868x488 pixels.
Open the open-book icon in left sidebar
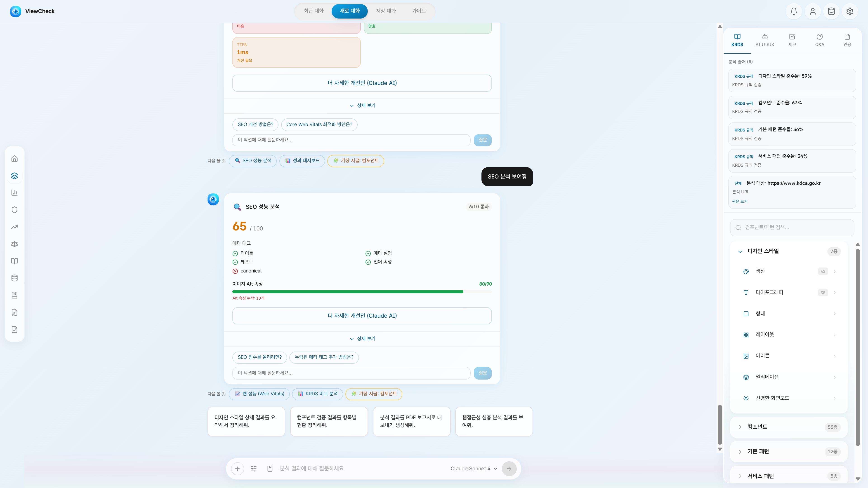click(x=14, y=261)
